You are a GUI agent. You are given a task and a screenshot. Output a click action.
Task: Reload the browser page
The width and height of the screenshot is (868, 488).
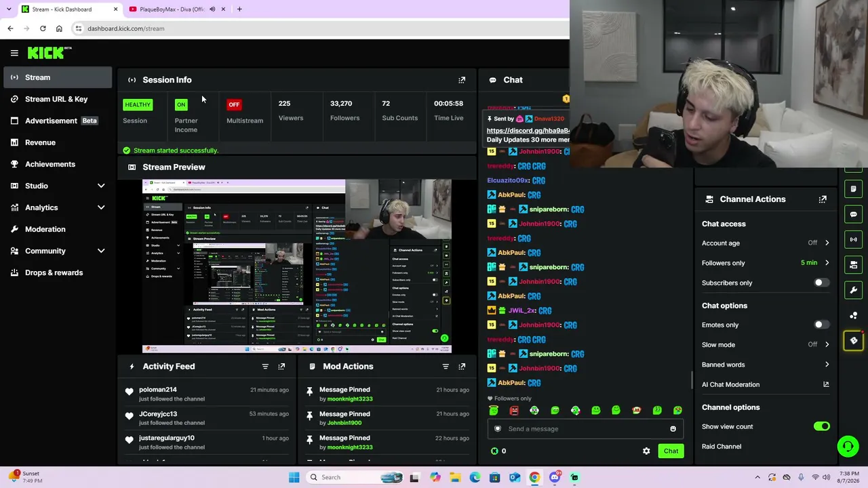[43, 28]
